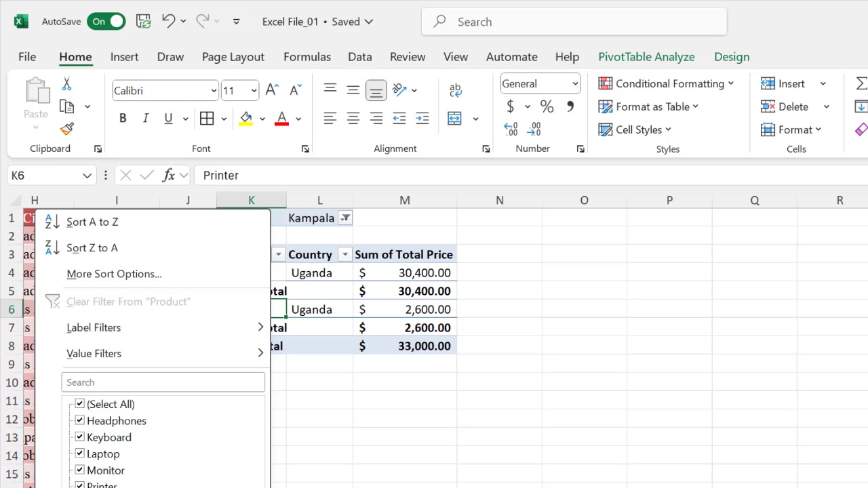Image resolution: width=868 pixels, height=488 pixels.
Task: Apply Comma Style format
Action: click(x=570, y=106)
